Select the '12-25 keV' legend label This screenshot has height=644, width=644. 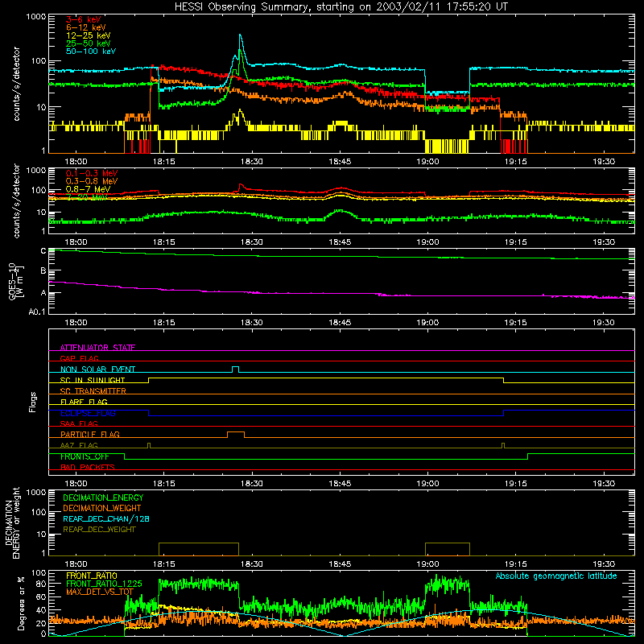88,35
